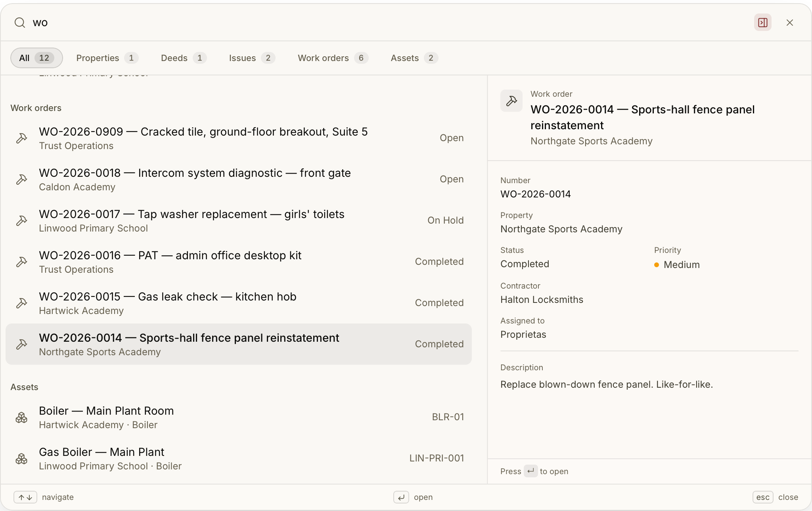Click the Assets section heading
Viewport: 812px width, 511px height.
click(x=24, y=387)
